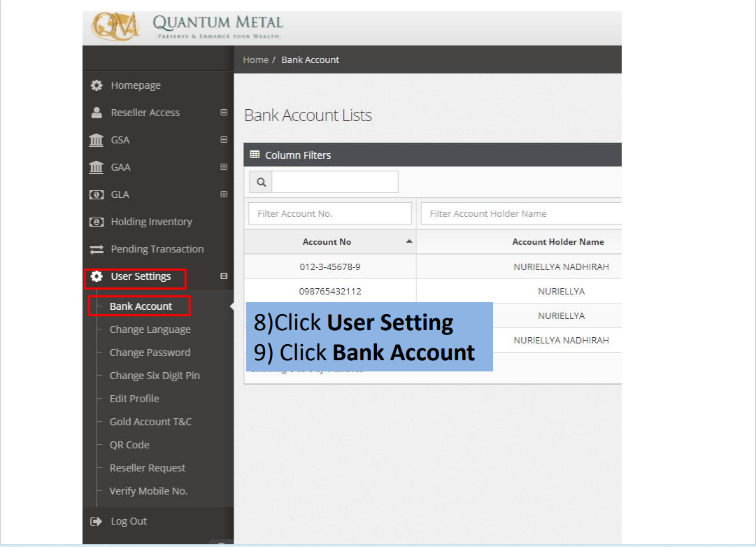Expand the Reseller Access submenu
The image size is (756, 547).
[x=224, y=113]
